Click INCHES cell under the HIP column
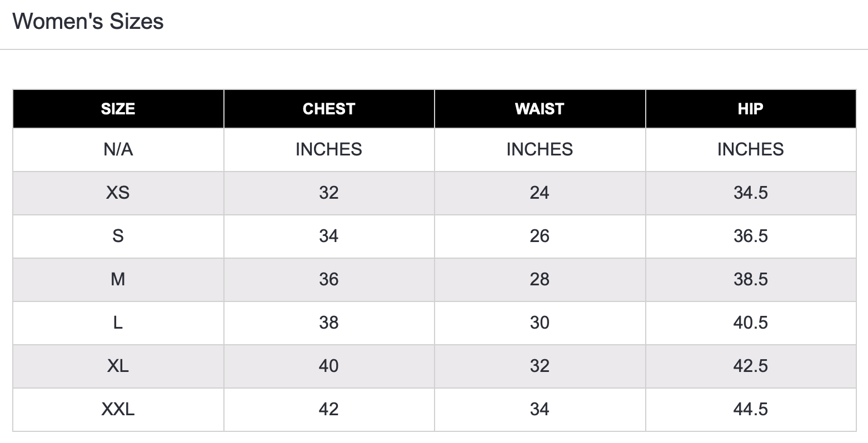The image size is (868, 443). (751, 149)
